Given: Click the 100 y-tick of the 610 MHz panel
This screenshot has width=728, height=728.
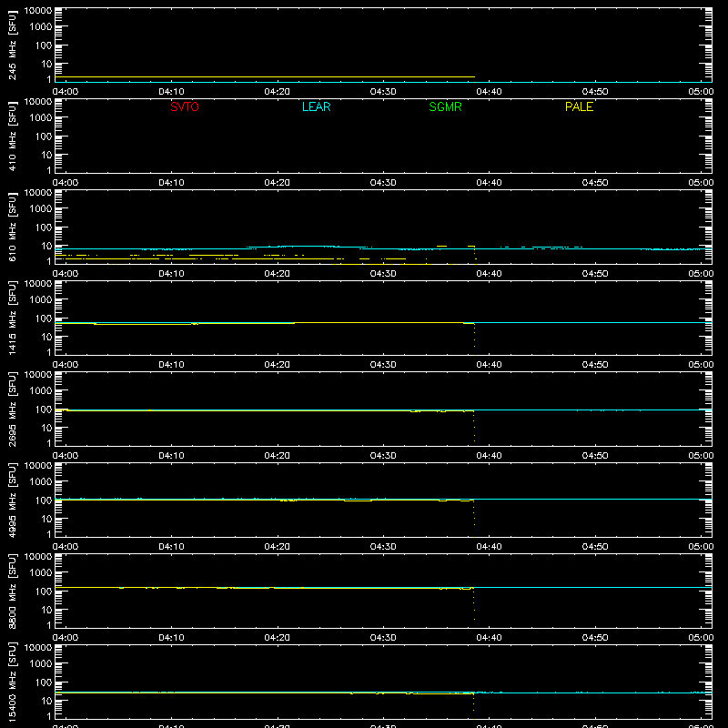Looking at the screenshot, I should point(44,227).
